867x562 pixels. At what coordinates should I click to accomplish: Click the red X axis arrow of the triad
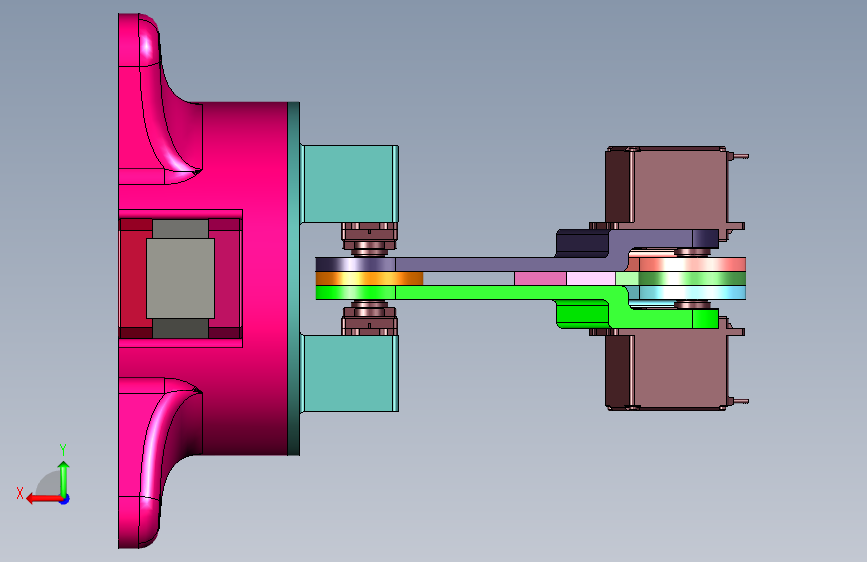click(44, 499)
